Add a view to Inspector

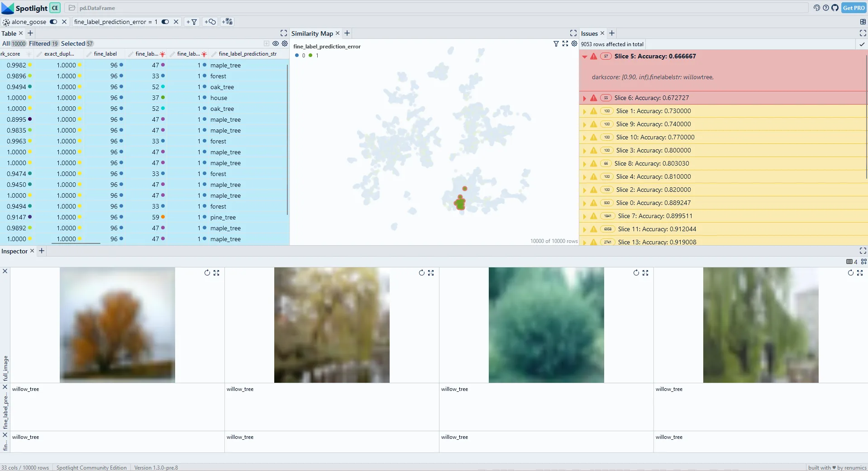pyautogui.click(x=864, y=262)
